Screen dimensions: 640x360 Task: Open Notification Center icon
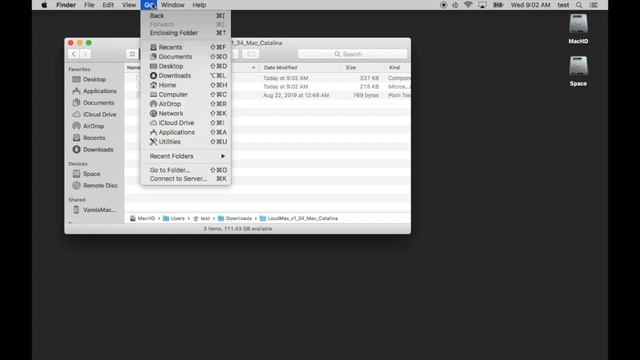[x=594, y=5]
